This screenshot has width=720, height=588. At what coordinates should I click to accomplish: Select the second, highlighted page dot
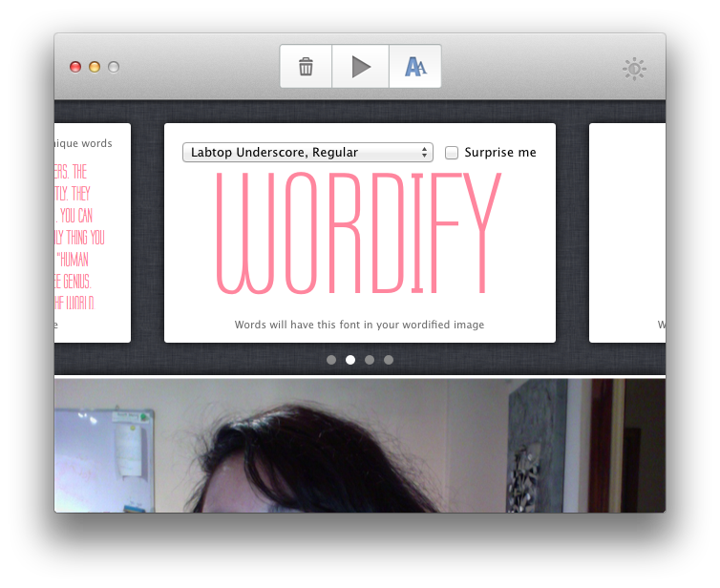click(350, 360)
